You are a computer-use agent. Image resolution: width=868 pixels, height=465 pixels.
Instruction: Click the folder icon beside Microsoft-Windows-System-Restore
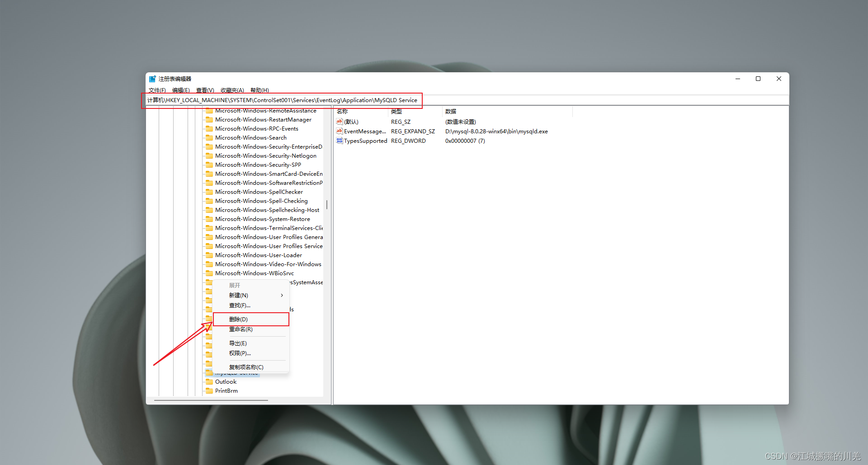[x=209, y=219]
